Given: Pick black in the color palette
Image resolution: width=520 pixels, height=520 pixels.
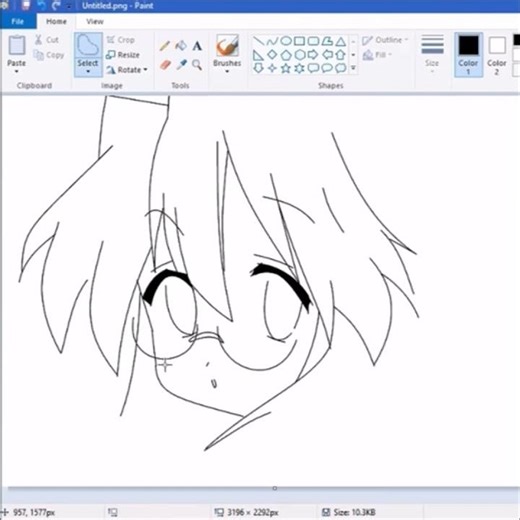Looking at the screenshot, I should [x=516, y=40].
